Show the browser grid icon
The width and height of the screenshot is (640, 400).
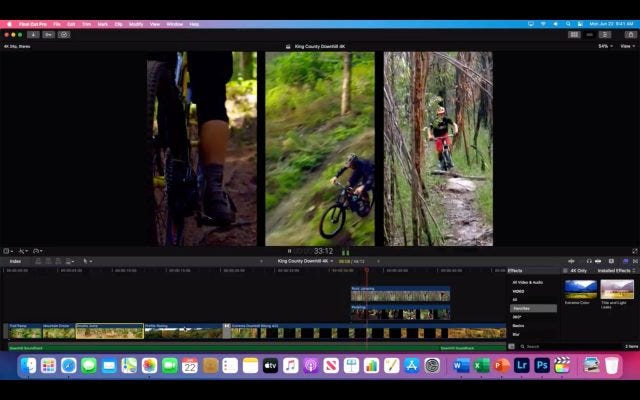coord(574,35)
